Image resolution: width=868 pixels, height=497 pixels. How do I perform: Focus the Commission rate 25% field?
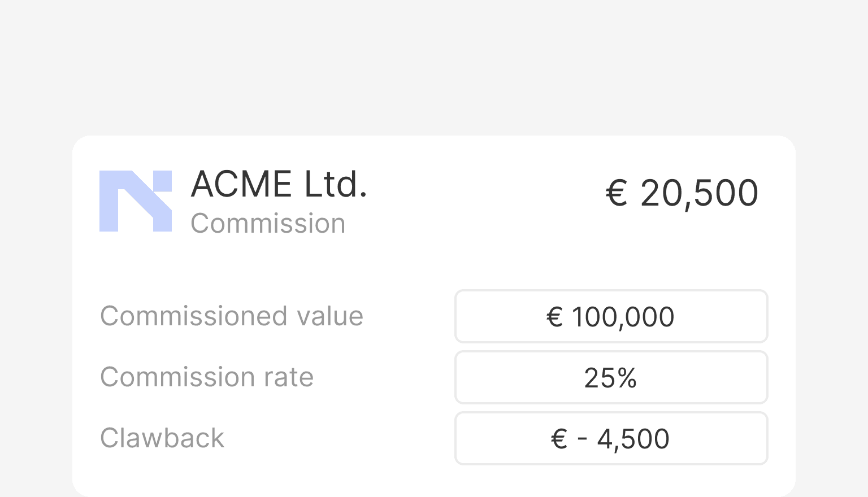tap(611, 377)
